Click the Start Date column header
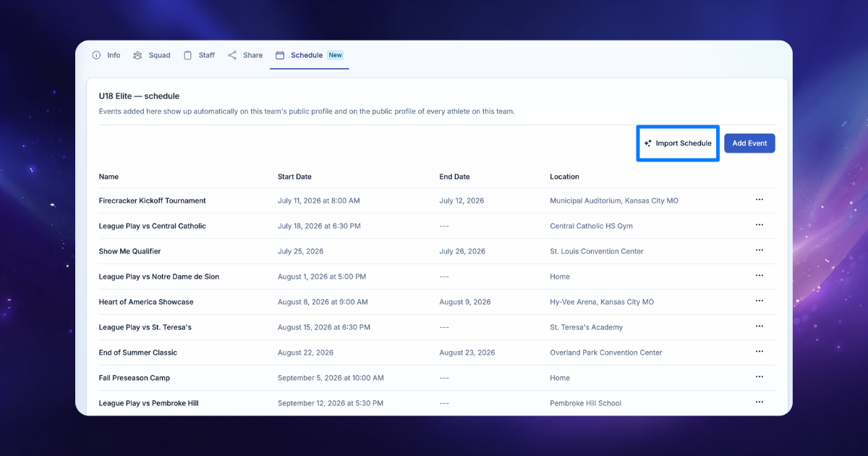This screenshot has width=868, height=456. point(294,177)
